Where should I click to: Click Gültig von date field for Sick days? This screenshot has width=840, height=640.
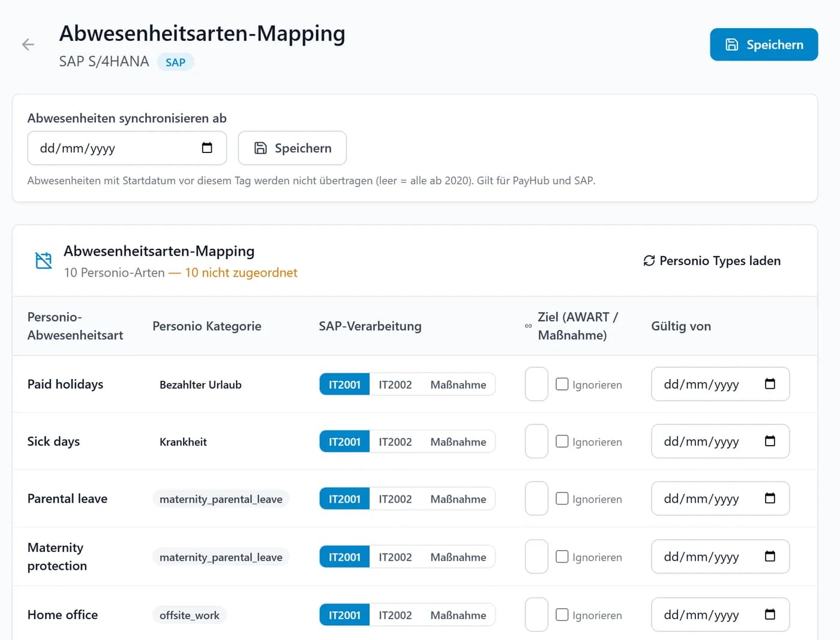point(720,441)
